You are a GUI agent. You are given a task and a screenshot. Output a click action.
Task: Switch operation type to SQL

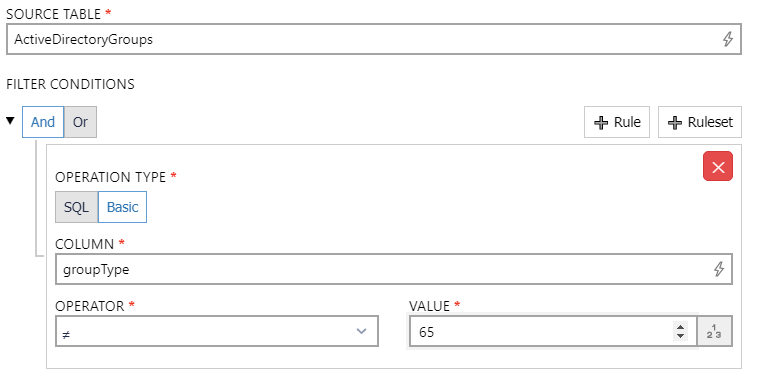[x=76, y=207]
